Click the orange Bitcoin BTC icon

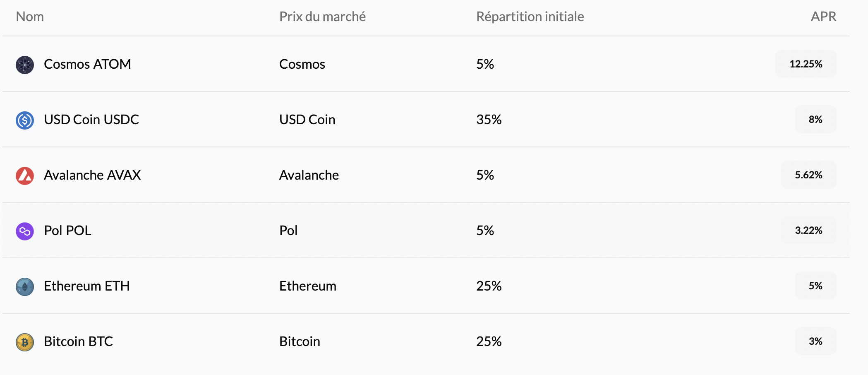coord(25,342)
